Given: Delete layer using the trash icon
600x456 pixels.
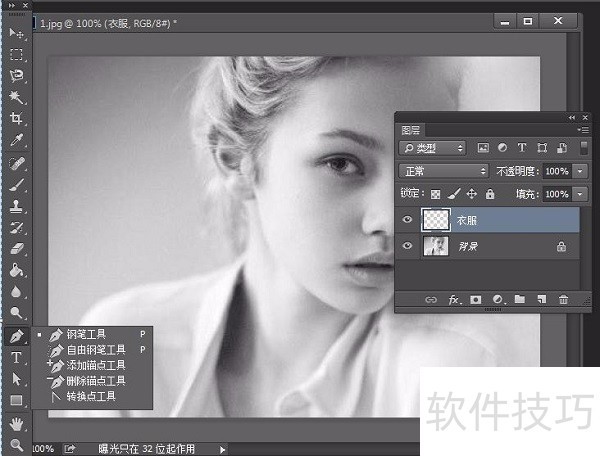Looking at the screenshot, I should click(564, 299).
